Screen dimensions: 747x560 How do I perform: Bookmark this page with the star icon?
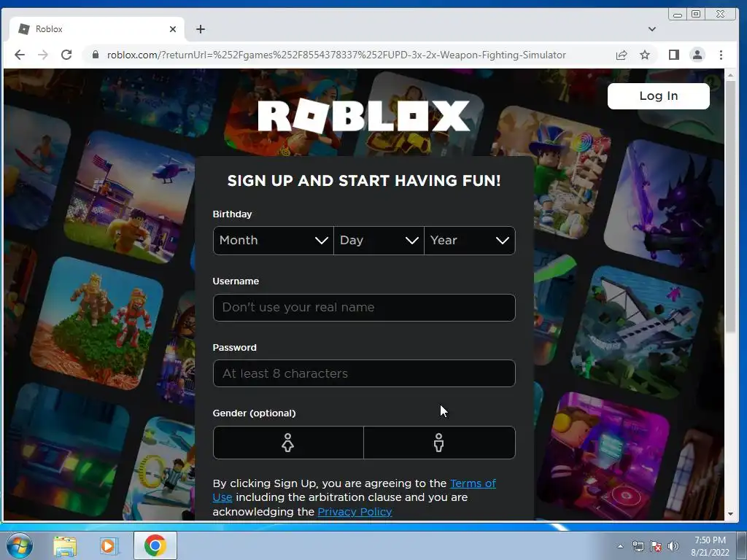click(645, 55)
